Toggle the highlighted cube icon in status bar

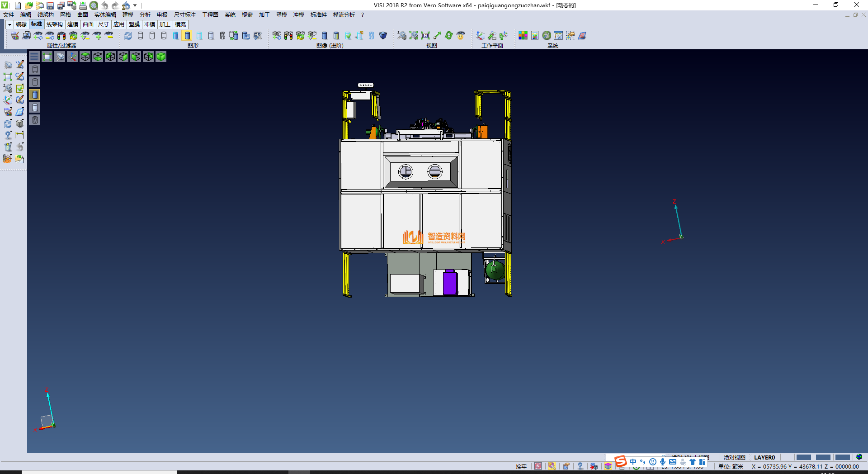point(608,466)
